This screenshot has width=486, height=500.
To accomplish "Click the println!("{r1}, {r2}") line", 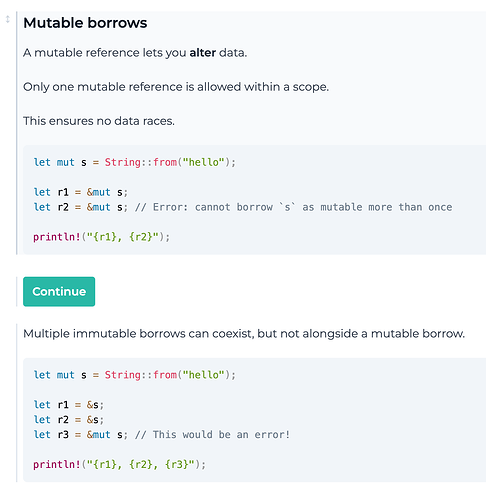I will click(x=101, y=237).
